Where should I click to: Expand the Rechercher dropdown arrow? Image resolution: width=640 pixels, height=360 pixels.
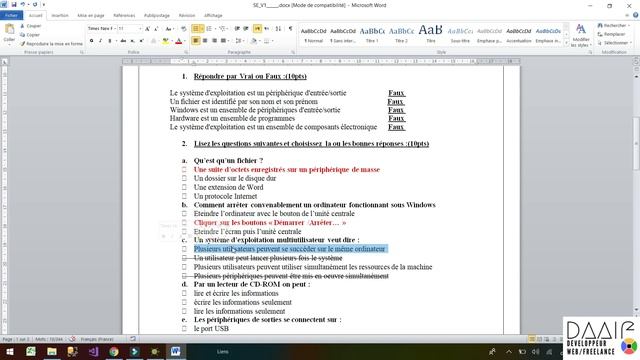(629, 26)
